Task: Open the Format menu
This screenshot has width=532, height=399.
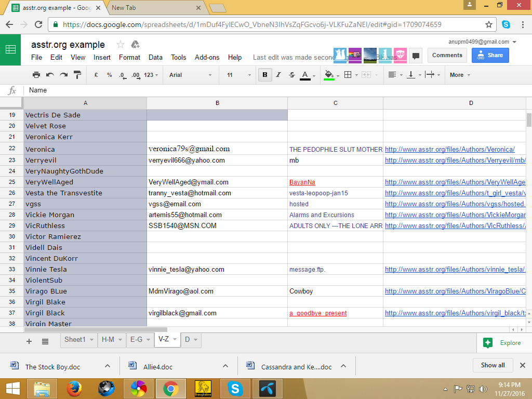Action: point(129,57)
